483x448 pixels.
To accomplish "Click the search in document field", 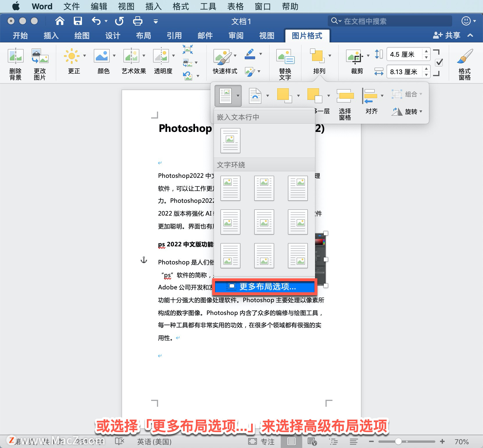I will [x=390, y=21].
